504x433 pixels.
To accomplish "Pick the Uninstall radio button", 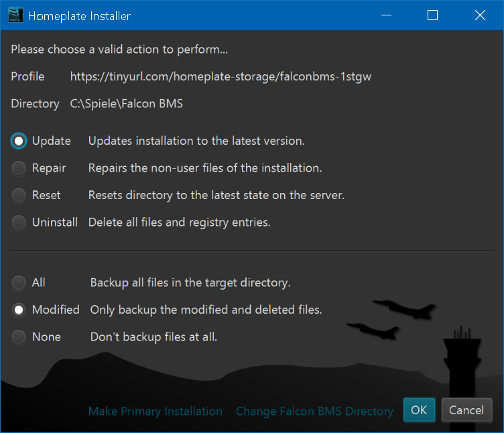I will pyautogui.click(x=19, y=222).
